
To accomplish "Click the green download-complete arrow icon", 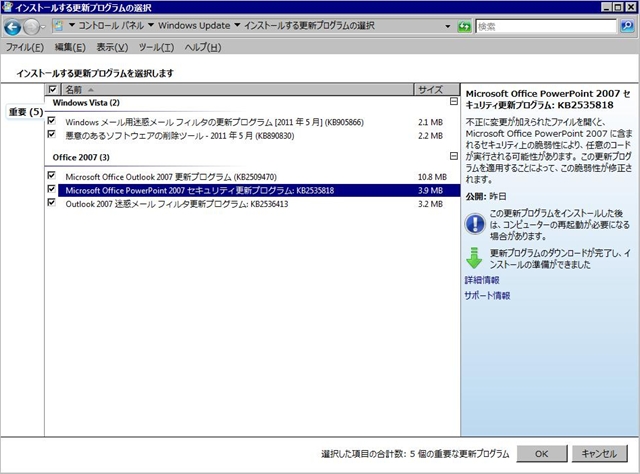I will [x=474, y=258].
